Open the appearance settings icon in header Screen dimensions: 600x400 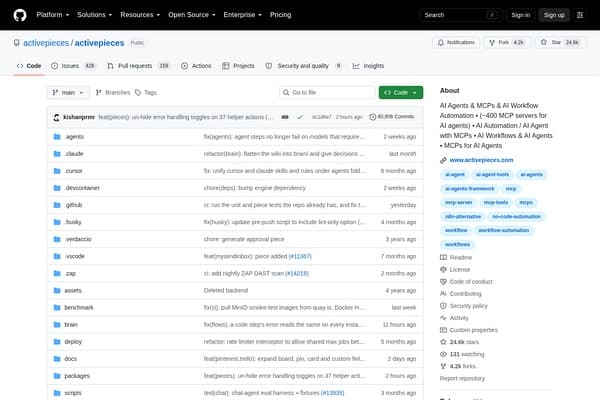[x=580, y=15]
